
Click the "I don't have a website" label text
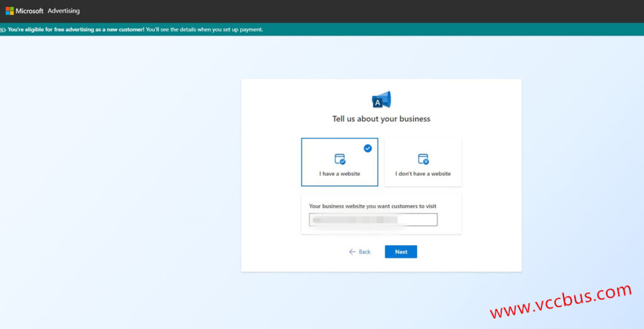click(423, 174)
